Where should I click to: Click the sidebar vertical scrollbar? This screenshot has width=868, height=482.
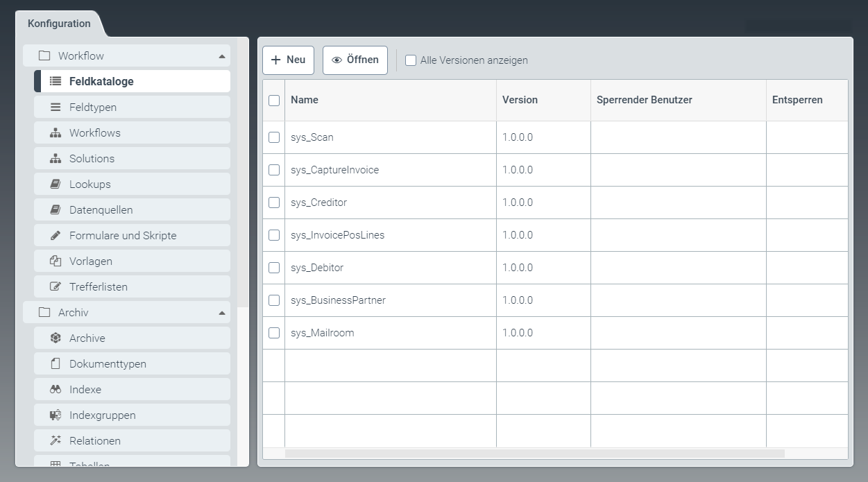tap(243, 173)
